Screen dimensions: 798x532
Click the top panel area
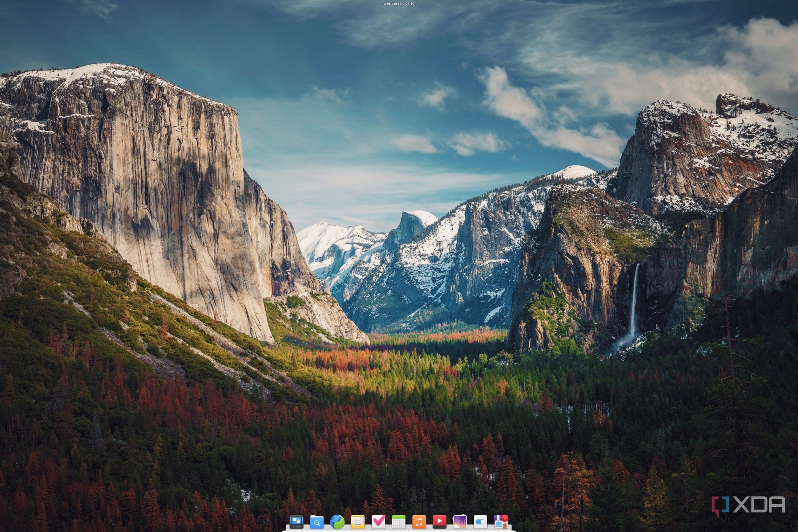228,3
